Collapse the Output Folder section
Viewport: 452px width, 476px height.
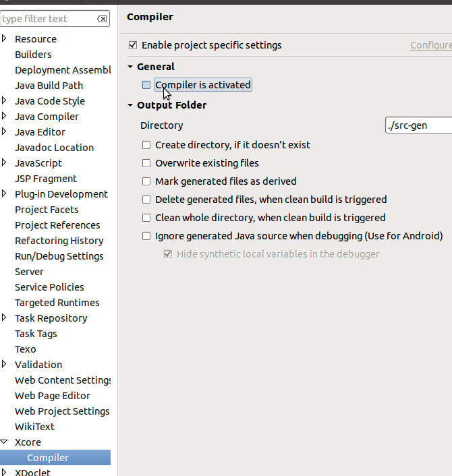(x=130, y=105)
